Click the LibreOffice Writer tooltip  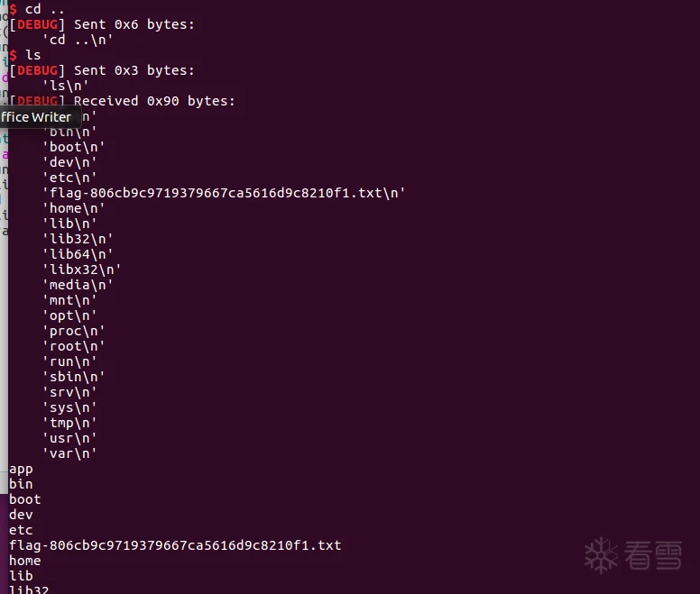click(x=36, y=116)
